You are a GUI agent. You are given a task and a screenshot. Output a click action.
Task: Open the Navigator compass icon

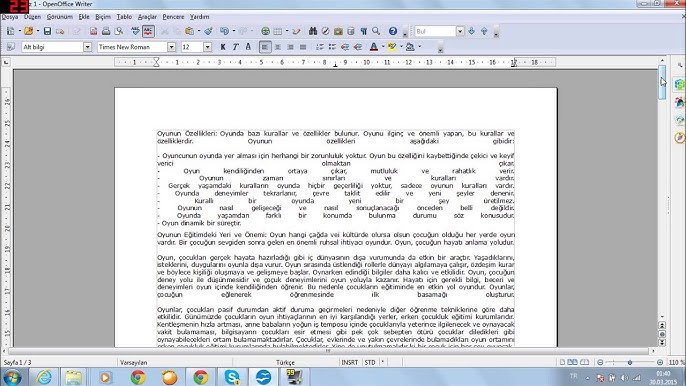click(x=326, y=32)
